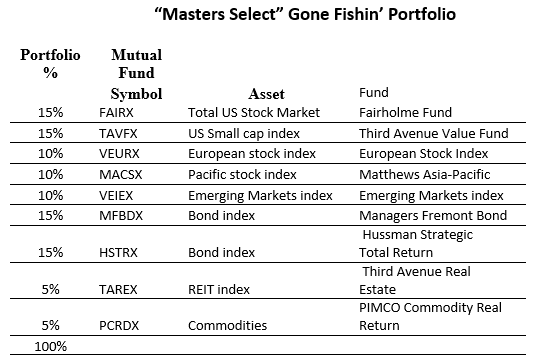Click the VEURX symbol cell

pos(119,154)
